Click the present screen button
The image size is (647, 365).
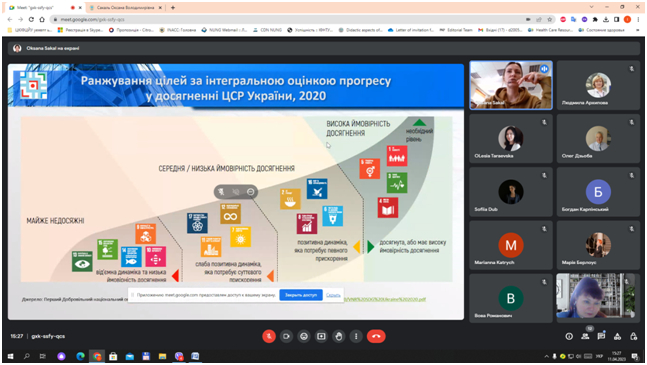[321, 337]
